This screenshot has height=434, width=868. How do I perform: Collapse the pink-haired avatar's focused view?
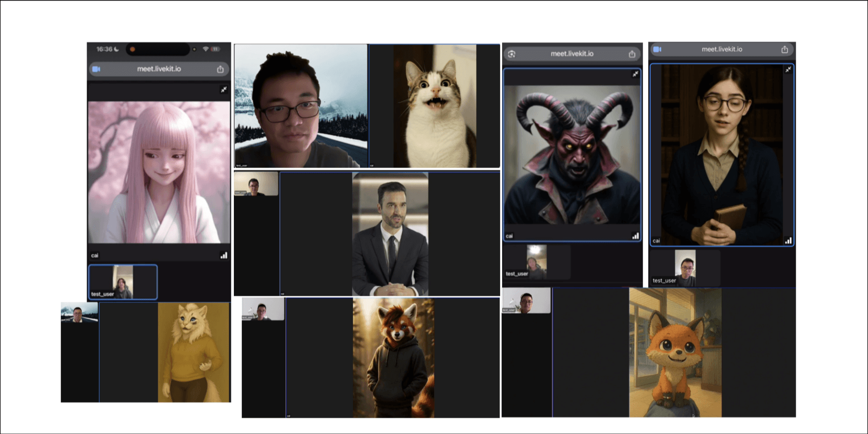[x=224, y=90]
